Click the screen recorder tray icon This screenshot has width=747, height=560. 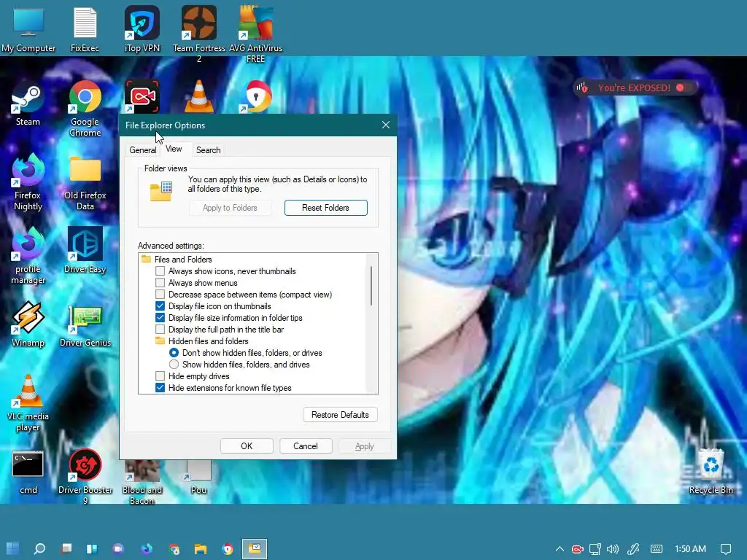[578, 549]
